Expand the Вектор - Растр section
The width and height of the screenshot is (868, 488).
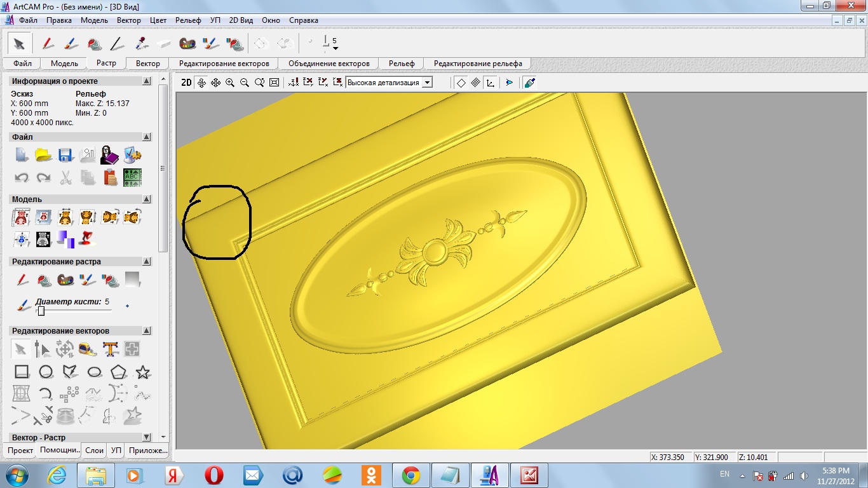pos(147,438)
